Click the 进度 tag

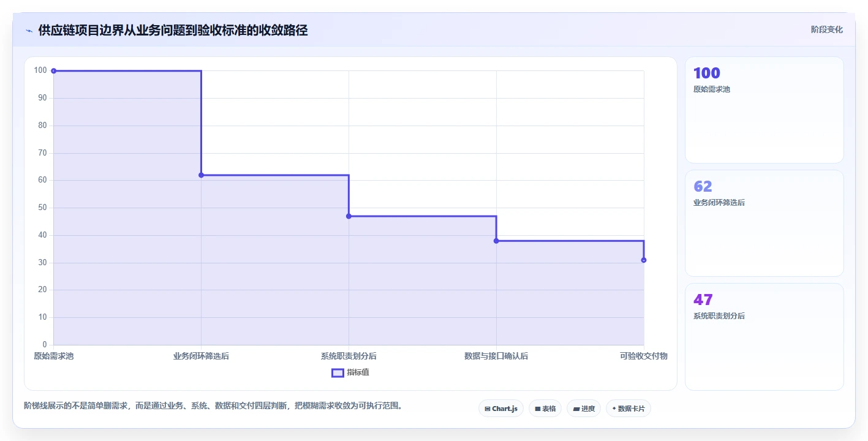584,409
